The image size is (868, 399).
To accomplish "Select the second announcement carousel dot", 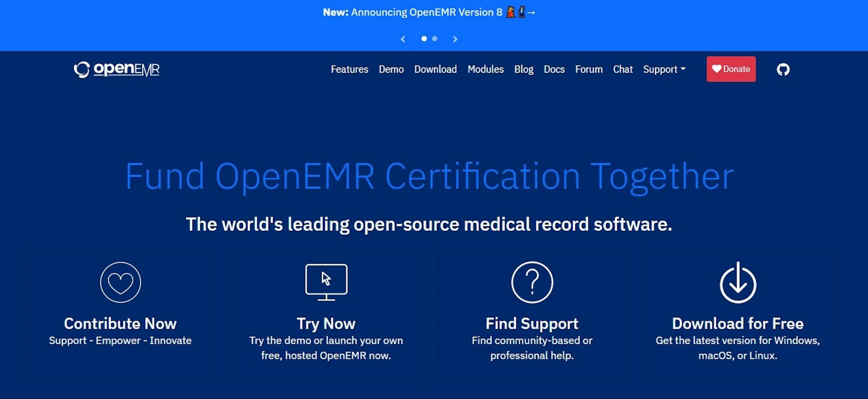I will coord(435,39).
